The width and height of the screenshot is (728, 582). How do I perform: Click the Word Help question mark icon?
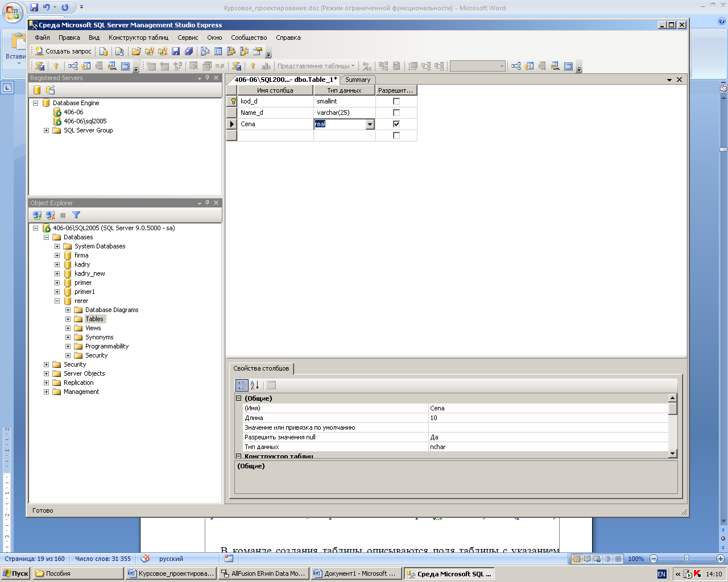pyautogui.click(x=722, y=22)
